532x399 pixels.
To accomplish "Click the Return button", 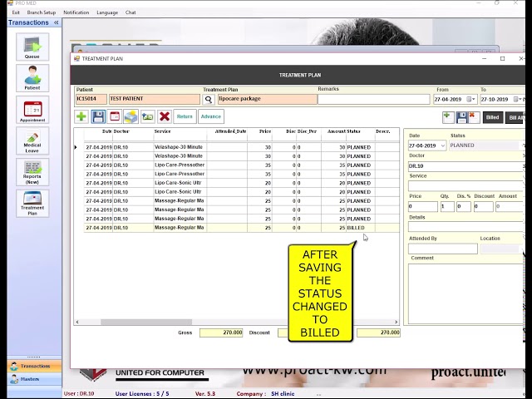I will 185,116.
